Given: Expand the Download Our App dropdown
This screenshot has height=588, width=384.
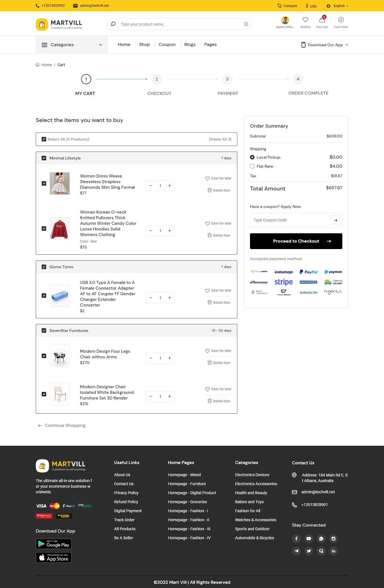Looking at the screenshot, I should 324,45.
